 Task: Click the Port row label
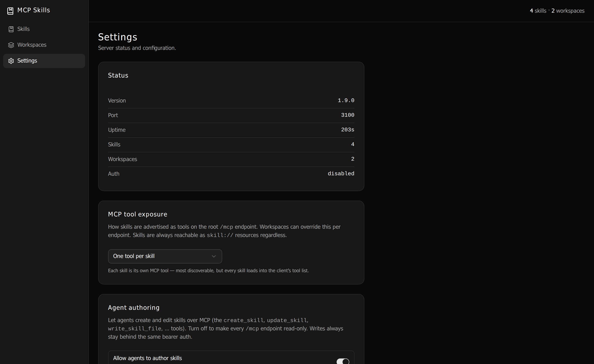point(113,115)
